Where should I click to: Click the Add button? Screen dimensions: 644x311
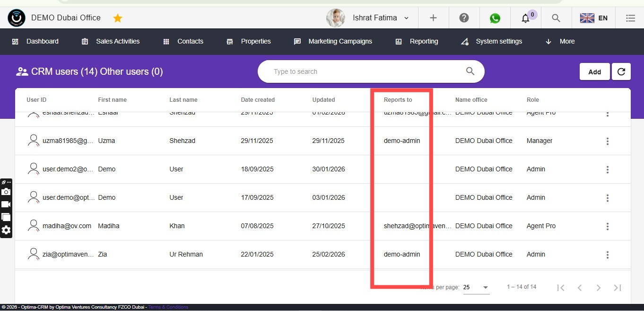click(x=594, y=71)
